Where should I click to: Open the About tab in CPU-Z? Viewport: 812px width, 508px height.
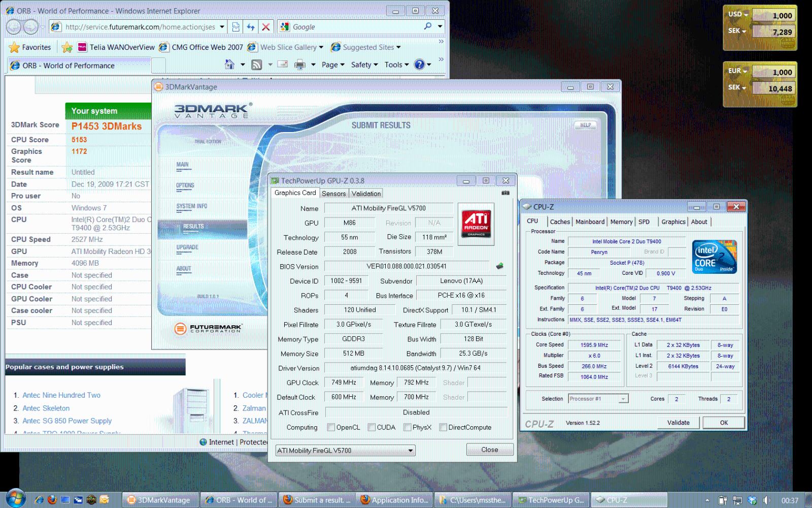pyautogui.click(x=699, y=221)
